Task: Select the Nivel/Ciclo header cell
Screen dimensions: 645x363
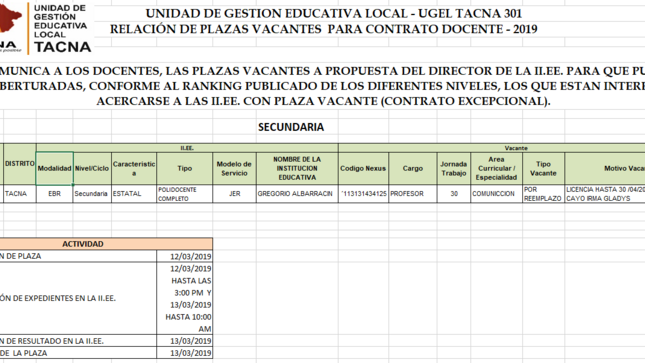Action: [x=92, y=168]
